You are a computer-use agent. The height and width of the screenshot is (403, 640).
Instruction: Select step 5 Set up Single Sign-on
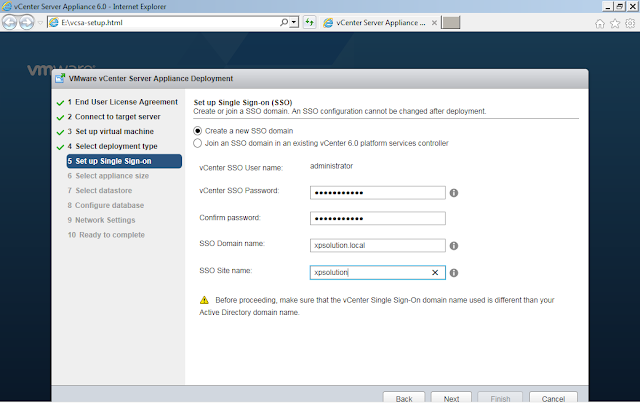(x=124, y=161)
